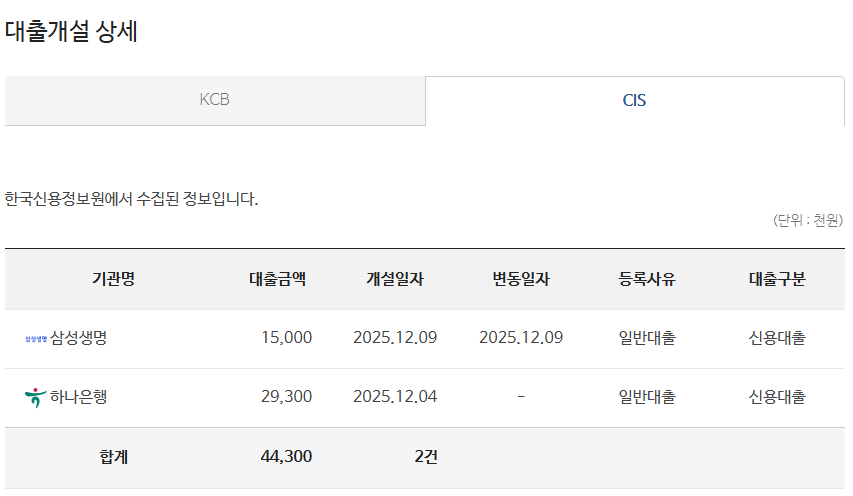Click the 대출금액 column header

pyautogui.click(x=277, y=279)
